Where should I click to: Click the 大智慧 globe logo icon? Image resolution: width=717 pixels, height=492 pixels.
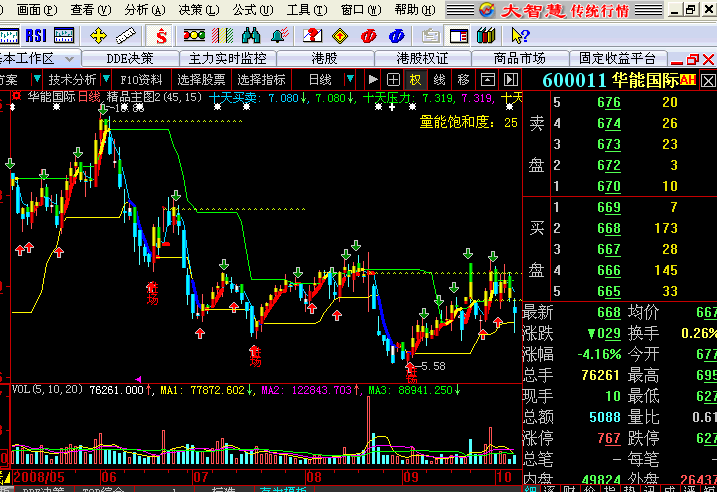[487, 10]
